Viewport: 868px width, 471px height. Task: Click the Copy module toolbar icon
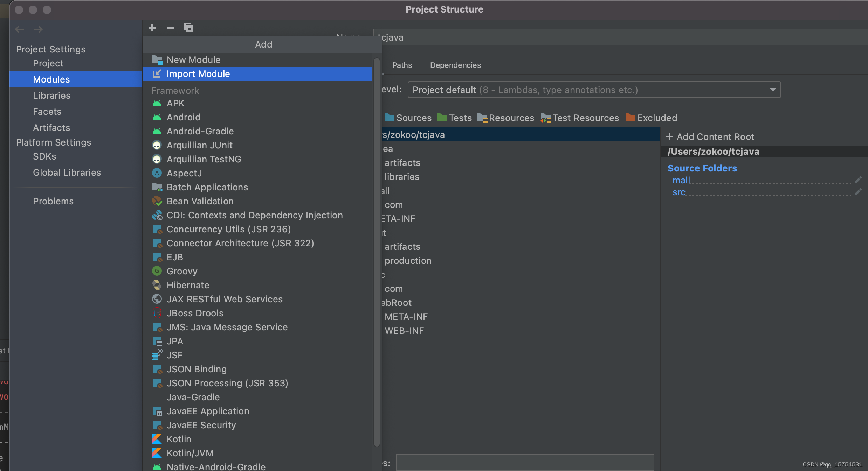[188, 28]
